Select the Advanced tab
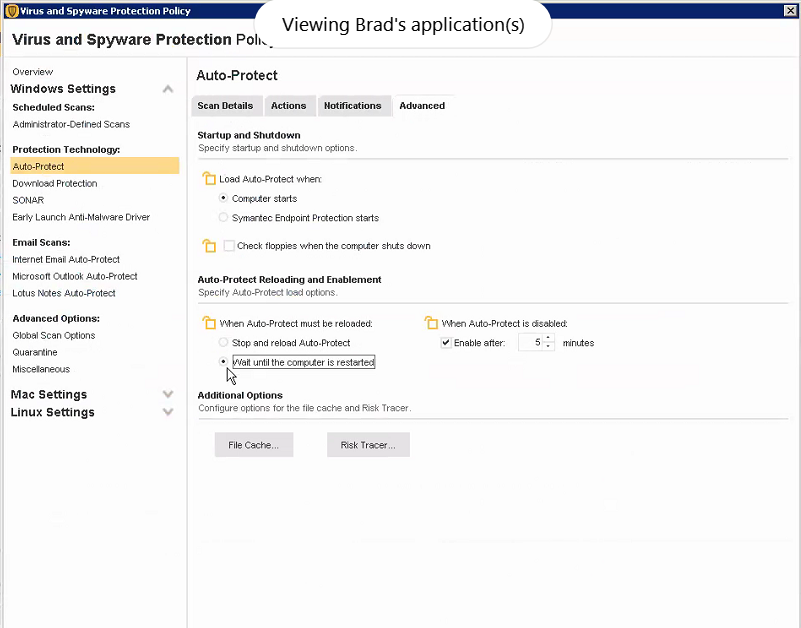The image size is (801, 628). point(422,106)
